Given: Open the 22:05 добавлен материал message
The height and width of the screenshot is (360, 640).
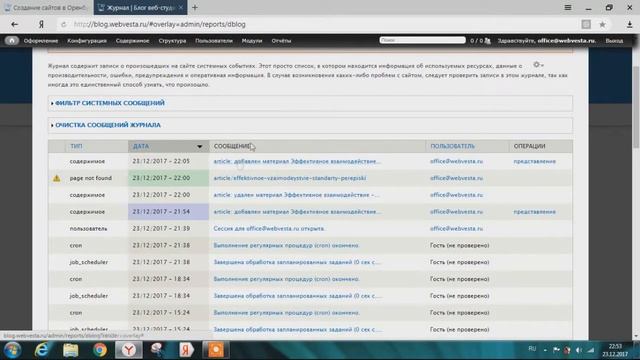Looking at the screenshot, I should point(297,161).
